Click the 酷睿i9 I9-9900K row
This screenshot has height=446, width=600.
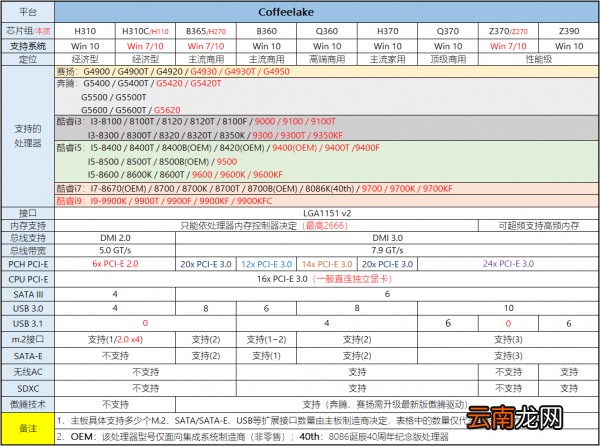327,201
